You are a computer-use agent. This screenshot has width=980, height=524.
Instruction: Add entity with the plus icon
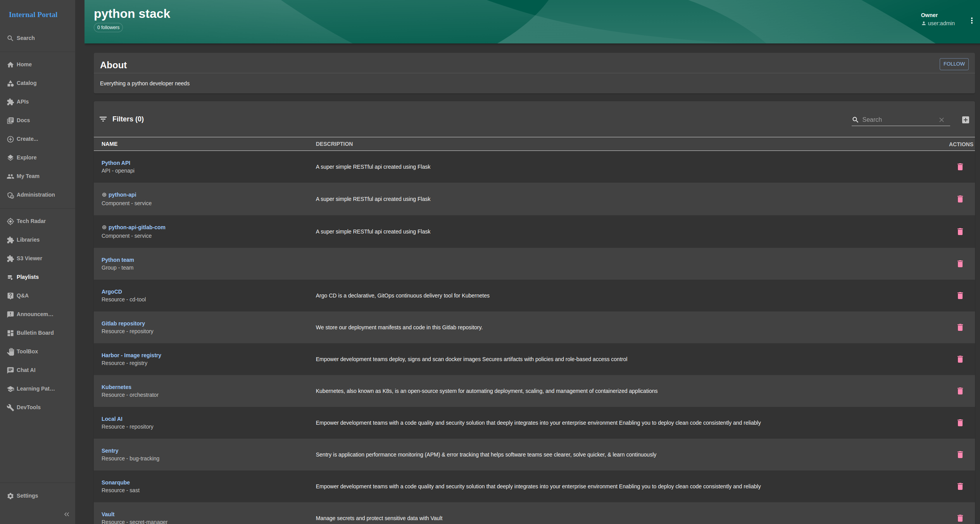(x=965, y=120)
